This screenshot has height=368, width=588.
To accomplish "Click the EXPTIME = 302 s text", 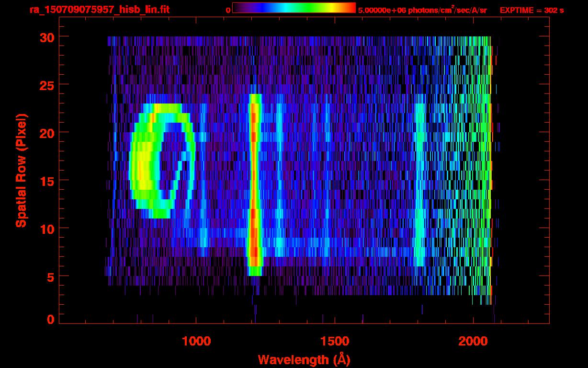I will [x=531, y=10].
